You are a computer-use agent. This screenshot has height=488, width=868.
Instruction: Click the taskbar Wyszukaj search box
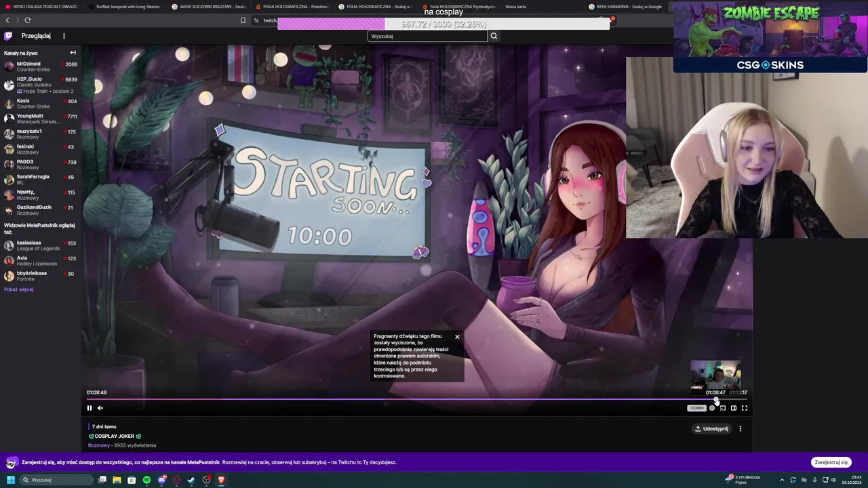coord(57,480)
